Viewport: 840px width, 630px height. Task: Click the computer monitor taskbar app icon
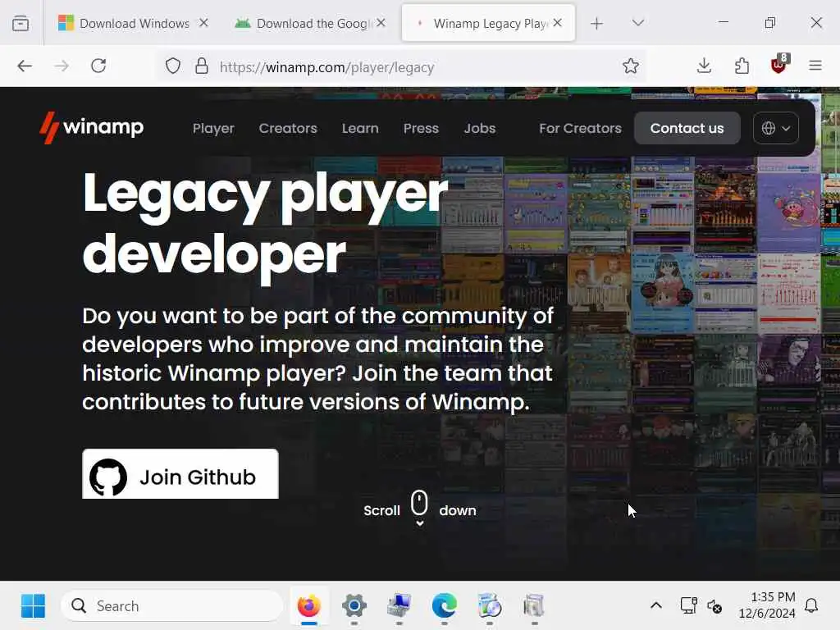(399, 606)
